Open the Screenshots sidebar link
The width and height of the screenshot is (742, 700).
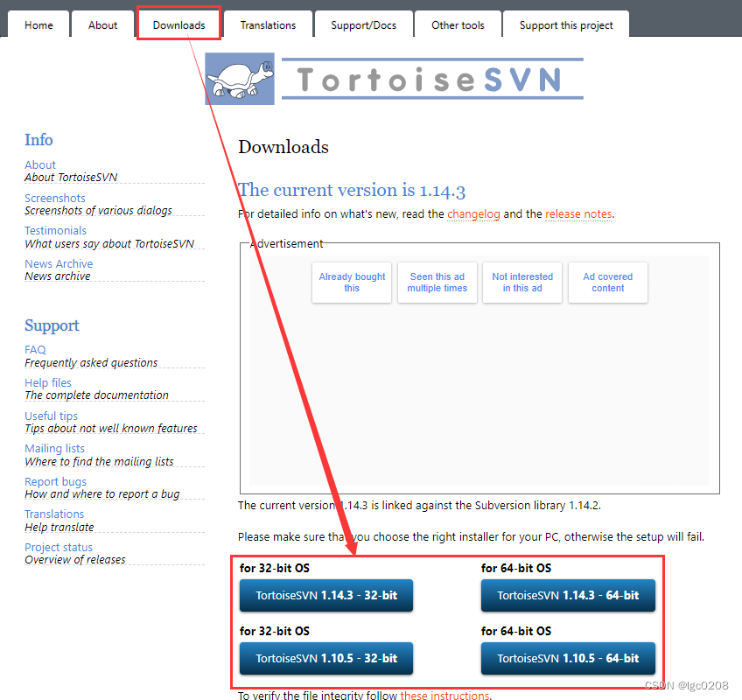point(55,198)
